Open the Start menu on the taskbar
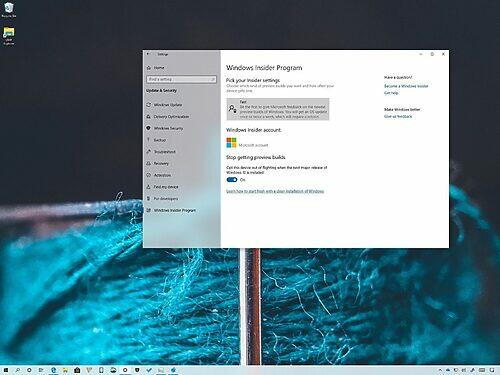Image resolution: width=500 pixels, height=375 pixels. (6, 370)
